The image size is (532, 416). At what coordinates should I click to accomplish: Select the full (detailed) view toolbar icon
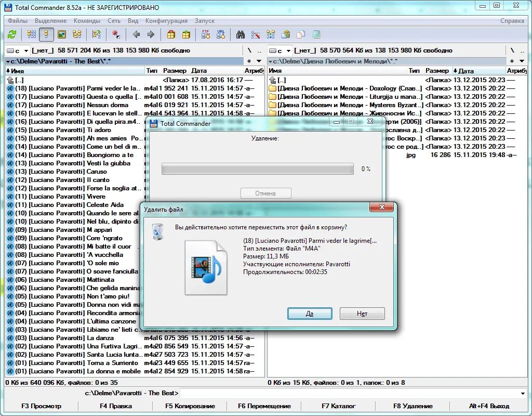tap(46, 34)
